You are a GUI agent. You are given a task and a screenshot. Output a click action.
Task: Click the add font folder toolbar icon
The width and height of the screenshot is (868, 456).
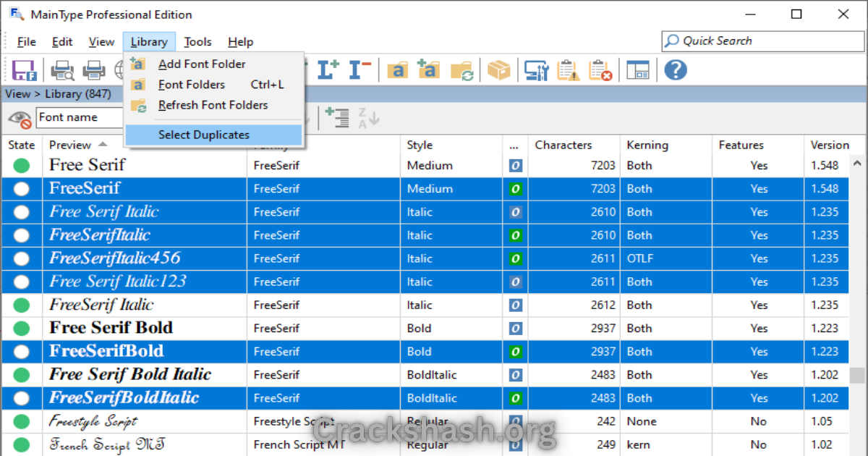click(429, 70)
